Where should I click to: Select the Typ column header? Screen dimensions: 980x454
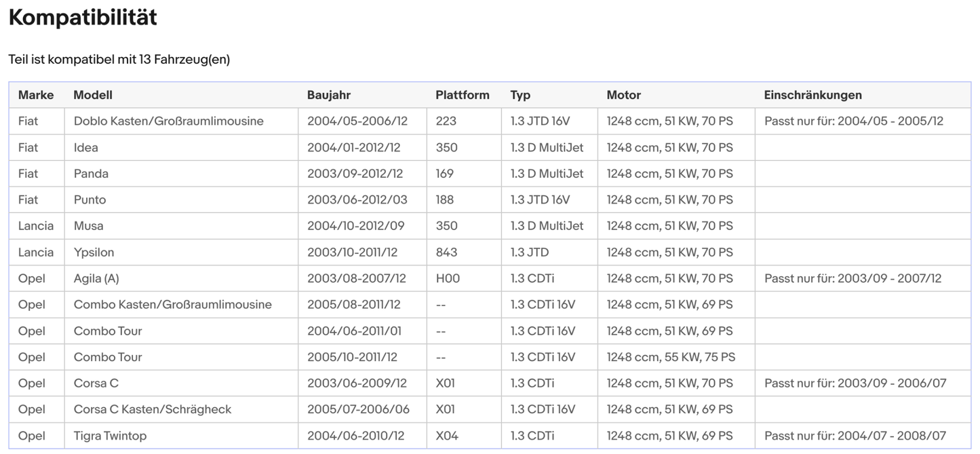click(x=520, y=95)
